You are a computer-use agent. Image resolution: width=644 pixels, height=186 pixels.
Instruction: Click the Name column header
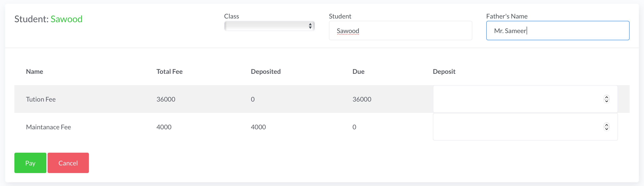click(35, 71)
